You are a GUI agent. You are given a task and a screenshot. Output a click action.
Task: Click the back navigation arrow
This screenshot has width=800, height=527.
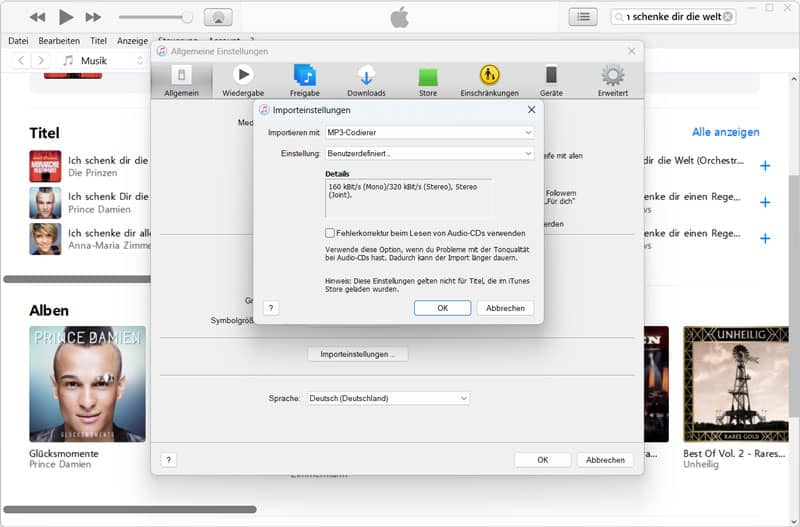21,61
